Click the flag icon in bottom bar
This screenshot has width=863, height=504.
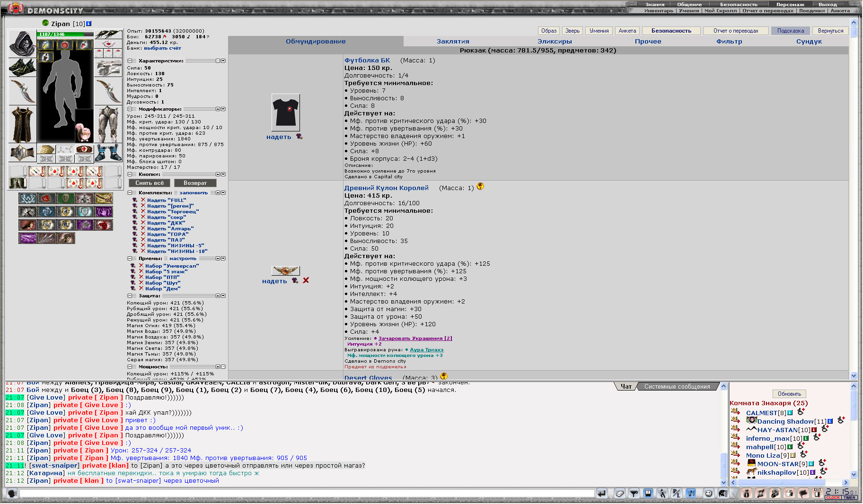(803, 494)
